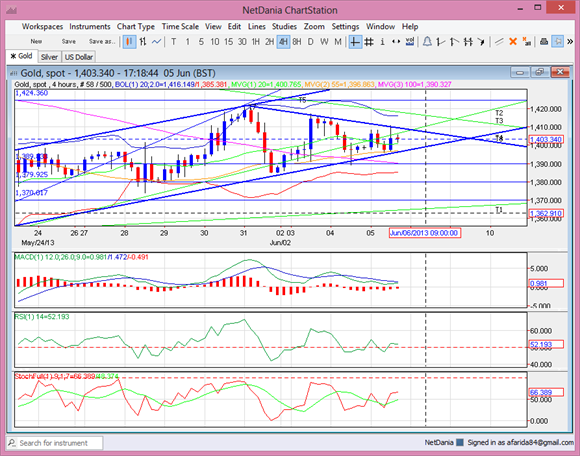Set time scale to 10 minutes
Image resolution: width=580 pixels, height=456 pixels.
[x=215, y=42]
